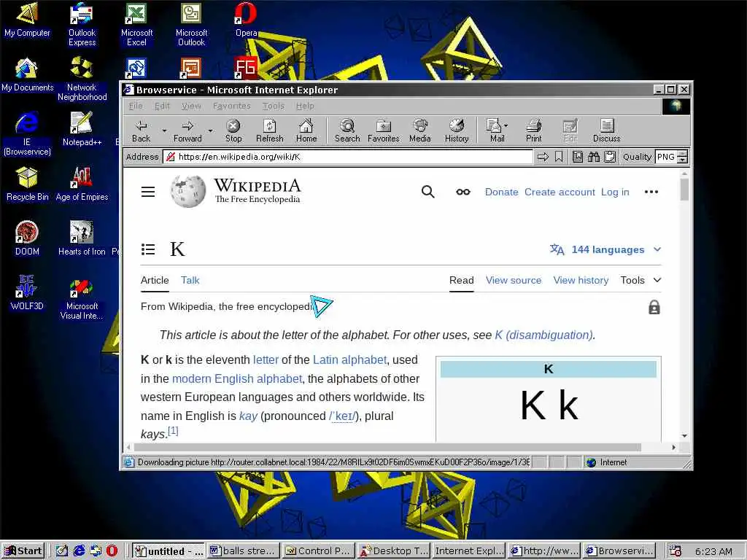Image resolution: width=747 pixels, height=560 pixels.
Task: Click the page protection padlock icon
Action: click(654, 307)
